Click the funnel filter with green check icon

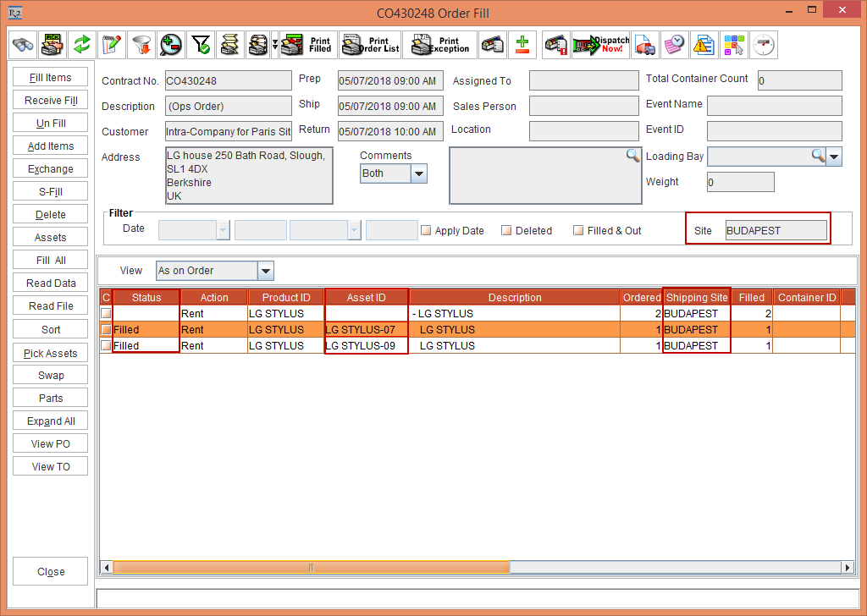pyautogui.click(x=200, y=45)
